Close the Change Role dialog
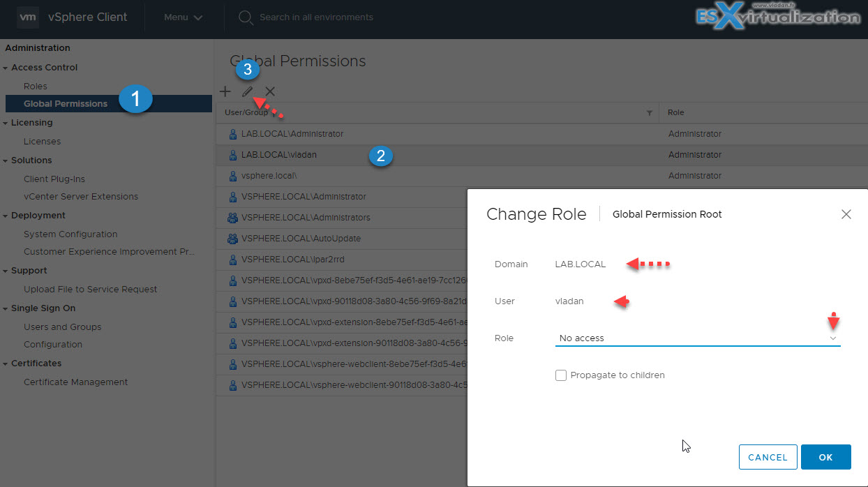The width and height of the screenshot is (868, 487). 846,214
